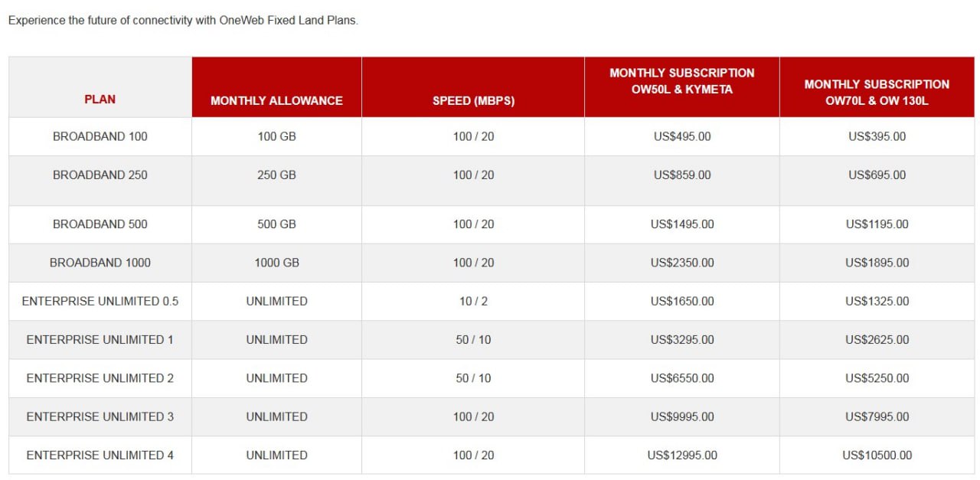Click the SPEED (MBPS) column header
This screenshot has height=480, width=980.
[x=473, y=101]
